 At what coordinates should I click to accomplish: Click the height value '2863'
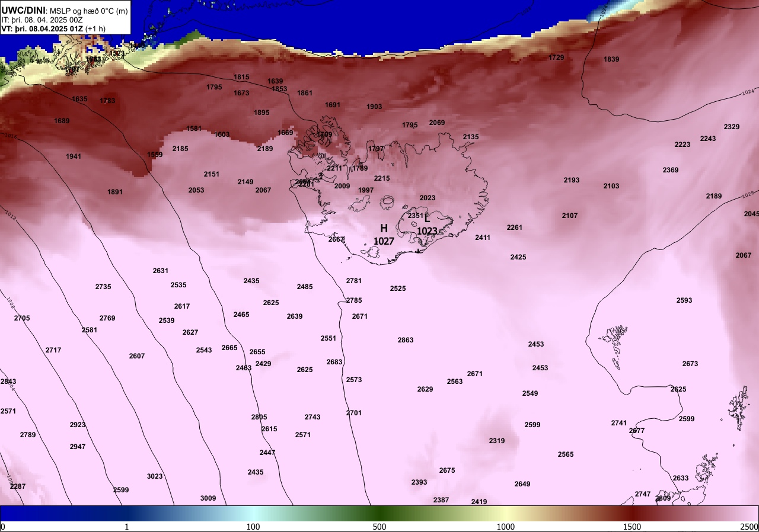point(406,340)
